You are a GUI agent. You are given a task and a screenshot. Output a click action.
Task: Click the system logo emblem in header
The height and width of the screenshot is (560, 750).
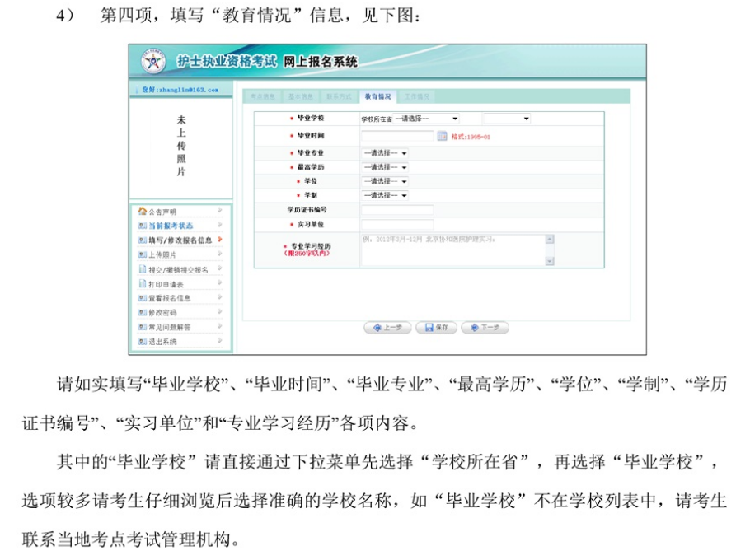click(153, 62)
